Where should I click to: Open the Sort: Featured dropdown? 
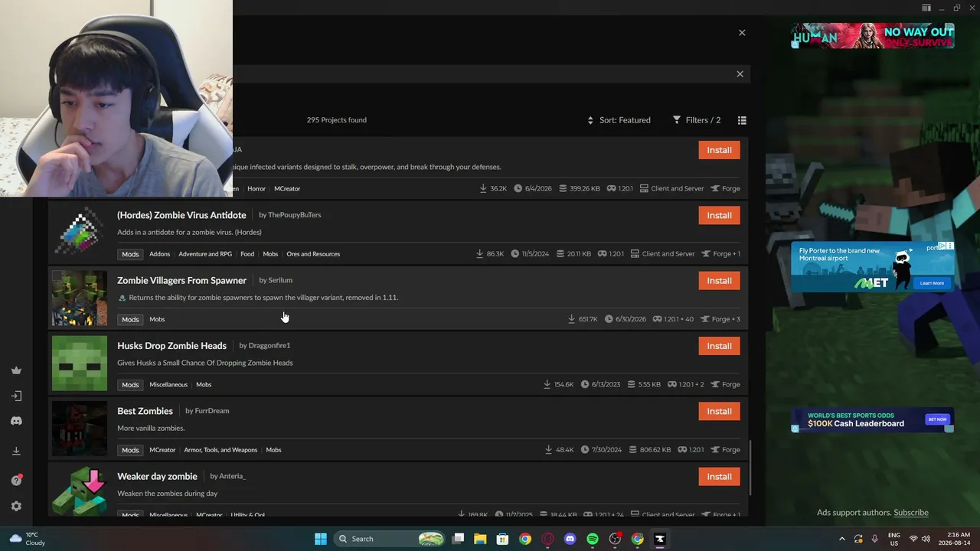[619, 120]
